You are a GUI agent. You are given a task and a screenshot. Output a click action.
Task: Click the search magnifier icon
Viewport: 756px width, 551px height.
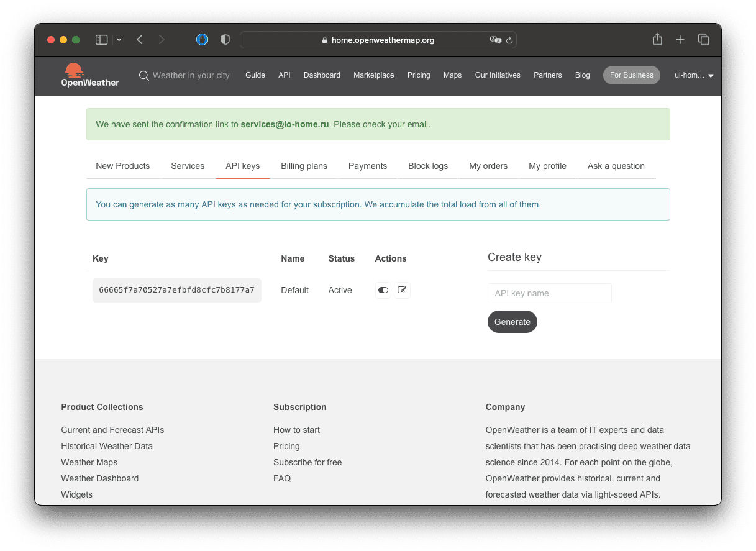(x=143, y=75)
